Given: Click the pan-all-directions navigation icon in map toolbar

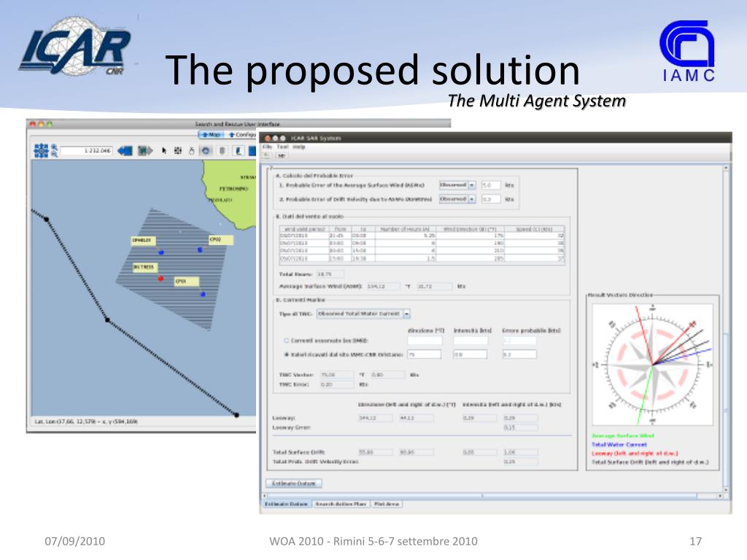Looking at the screenshot, I should (42, 150).
